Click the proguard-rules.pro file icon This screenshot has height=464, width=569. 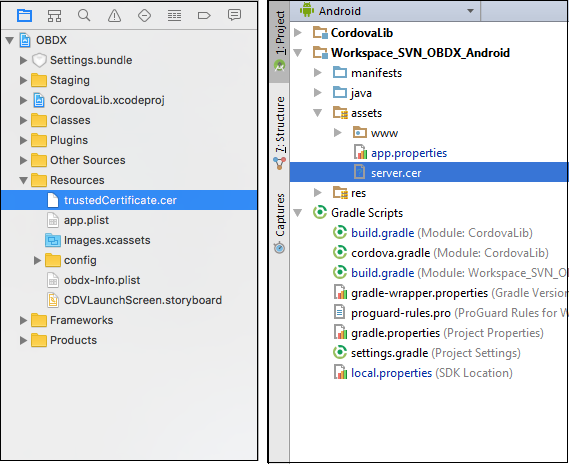click(x=339, y=312)
